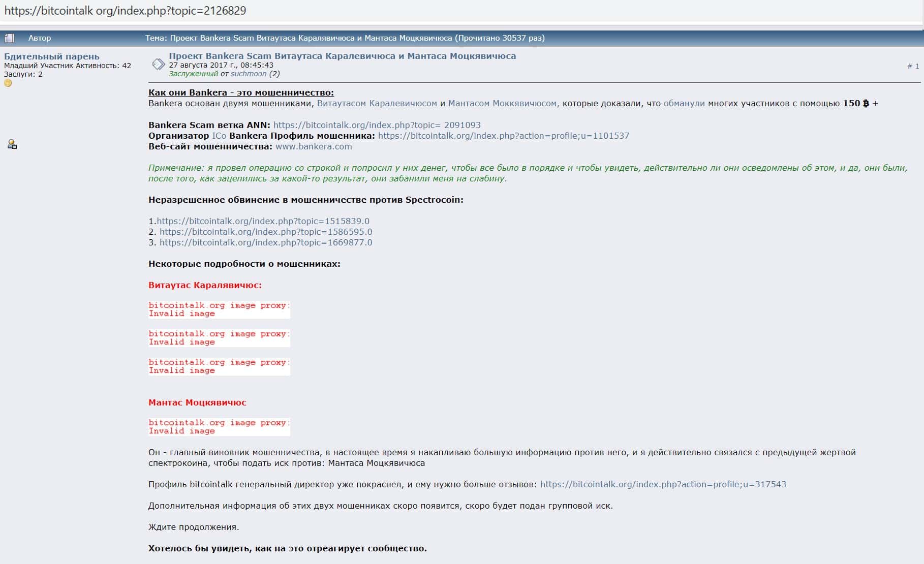
Task: Click the broken image placeholder under Мантас Моцкявичюс
Action: click(219, 427)
